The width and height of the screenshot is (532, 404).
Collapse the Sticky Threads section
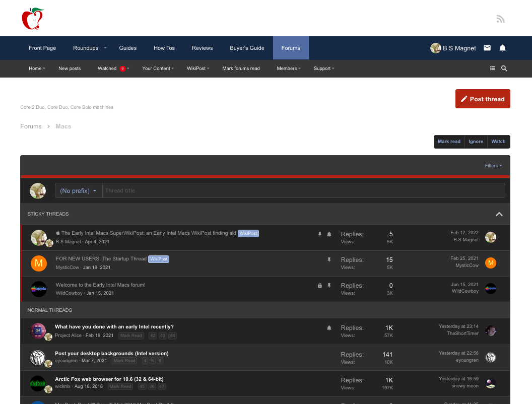pyautogui.click(x=499, y=214)
